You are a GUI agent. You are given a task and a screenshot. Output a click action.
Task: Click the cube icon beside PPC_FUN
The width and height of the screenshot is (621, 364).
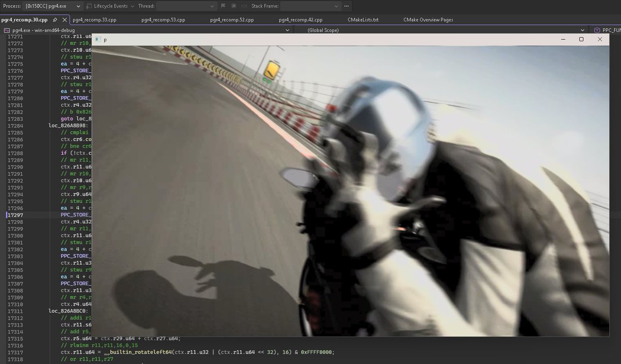tap(598, 31)
